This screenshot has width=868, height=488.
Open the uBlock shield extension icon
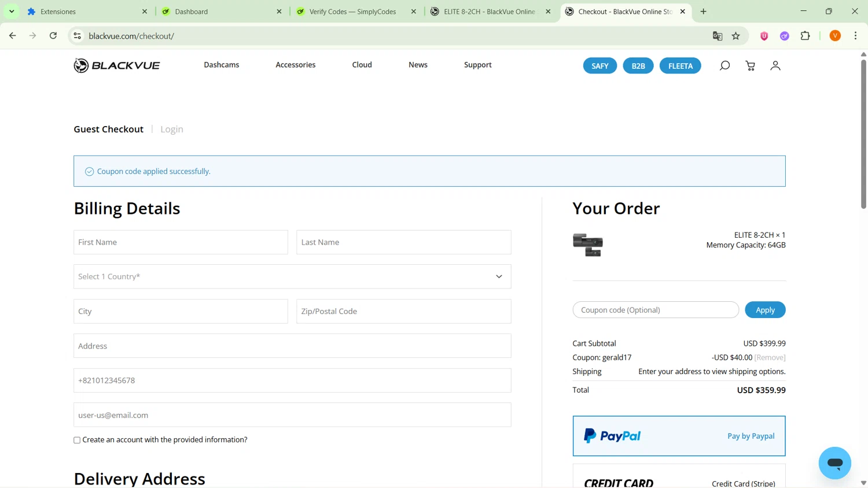(764, 36)
